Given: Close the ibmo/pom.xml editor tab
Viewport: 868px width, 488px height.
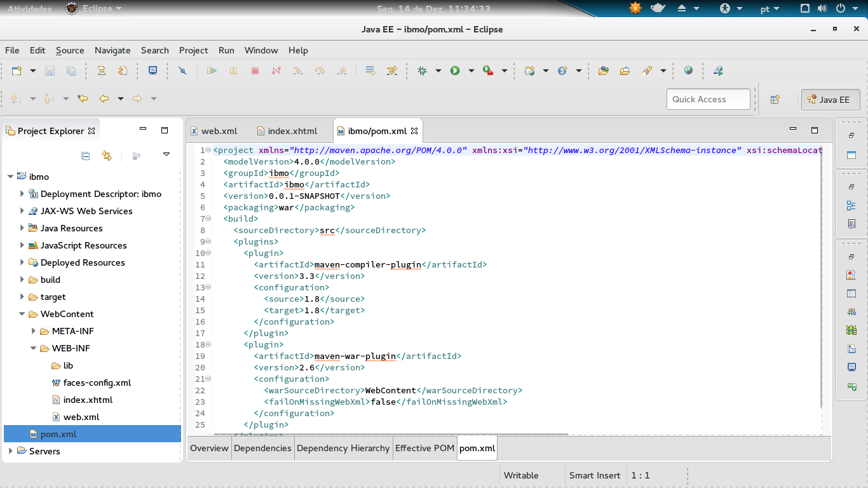Looking at the screenshot, I should tap(414, 131).
